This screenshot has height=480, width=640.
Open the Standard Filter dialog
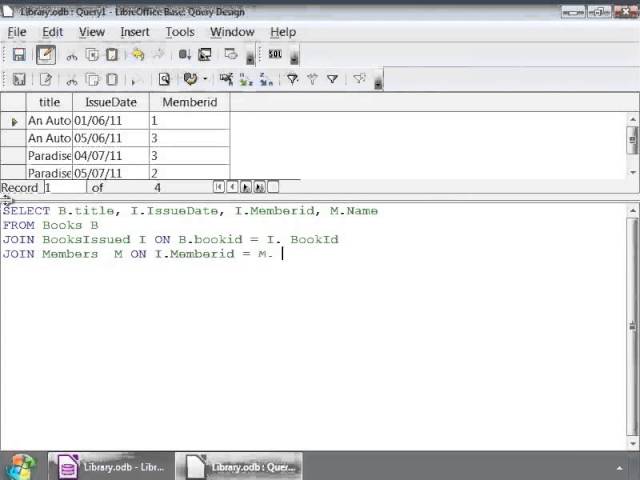tap(333, 79)
